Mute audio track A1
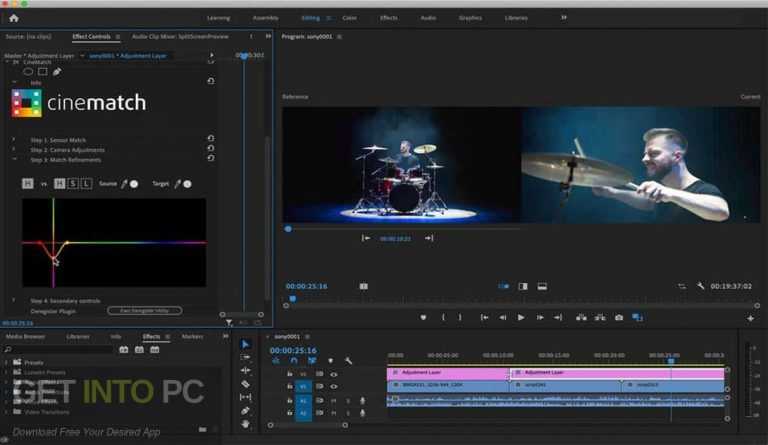This screenshot has width=768, height=445. click(x=335, y=401)
